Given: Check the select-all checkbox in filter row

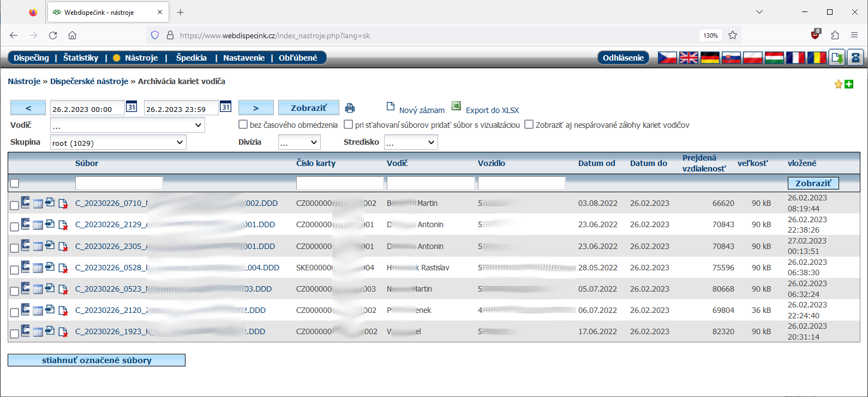Looking at the screenshot, I should (x=15, y=183).
